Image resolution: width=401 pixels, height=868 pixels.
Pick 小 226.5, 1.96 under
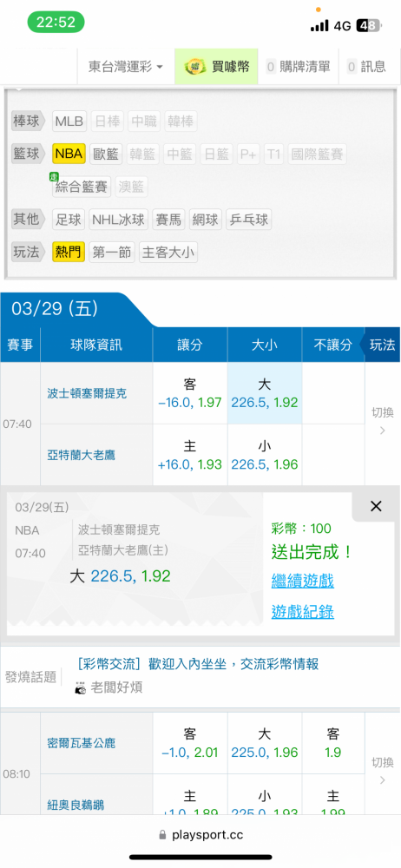(x=265, y=456)
